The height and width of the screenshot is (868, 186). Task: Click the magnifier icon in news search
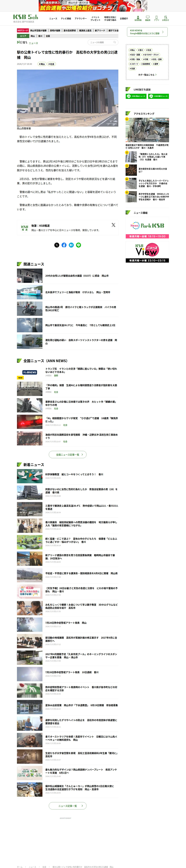coord(115,42)
